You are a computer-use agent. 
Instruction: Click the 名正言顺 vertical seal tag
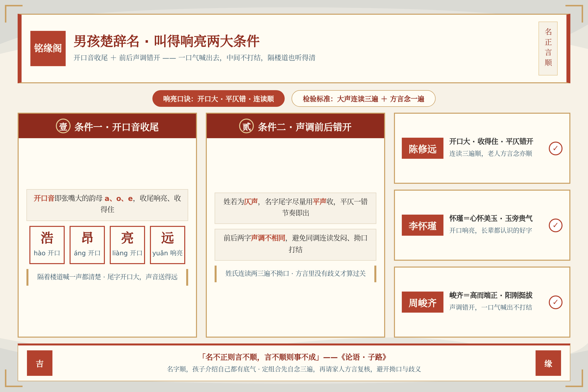coord(548,49)
